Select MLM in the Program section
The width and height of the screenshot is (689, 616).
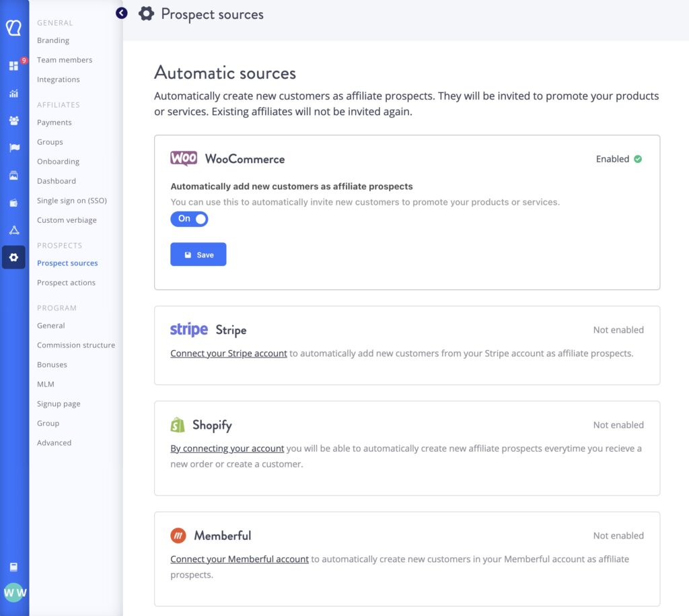pyautogui.click(x=46, y=384)
